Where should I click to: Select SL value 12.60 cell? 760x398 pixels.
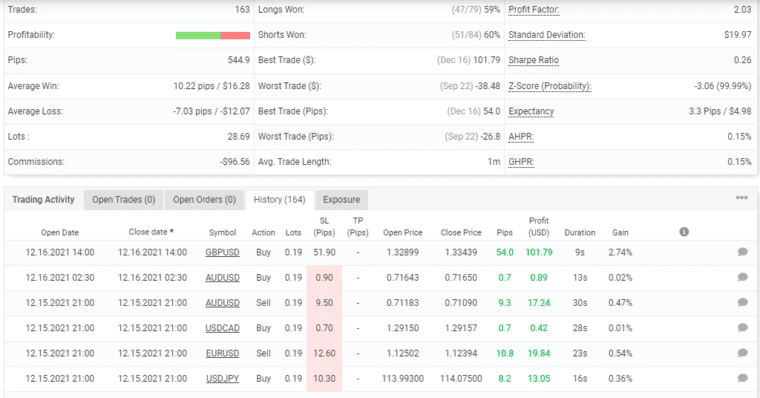coord(324,353)
